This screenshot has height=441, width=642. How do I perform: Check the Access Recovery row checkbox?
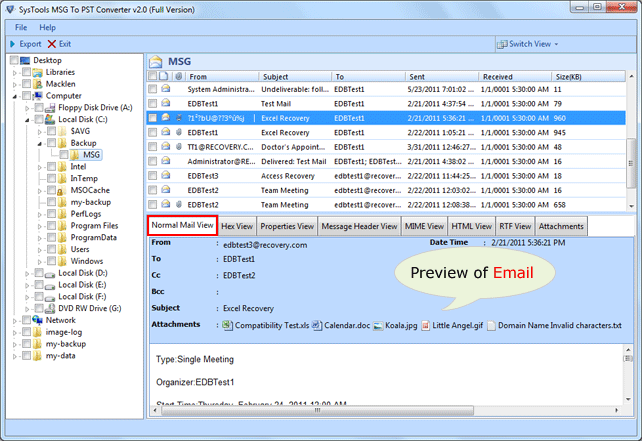click(x=153, y=176)
